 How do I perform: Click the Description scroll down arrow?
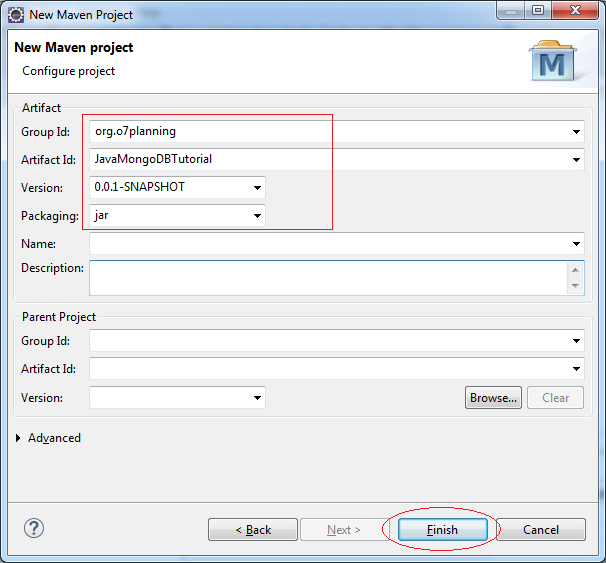pyautogui.click(x=575, y=286)
